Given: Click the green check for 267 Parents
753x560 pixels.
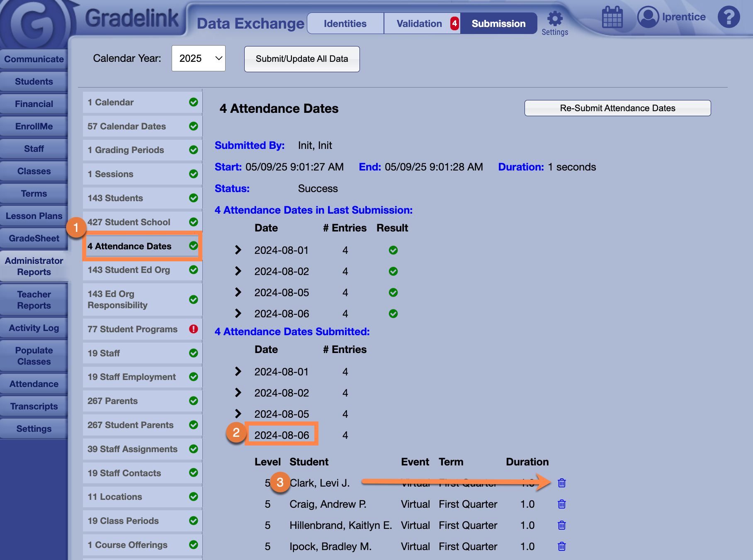Looking at the screenshot, I should [x=193, y=401].
